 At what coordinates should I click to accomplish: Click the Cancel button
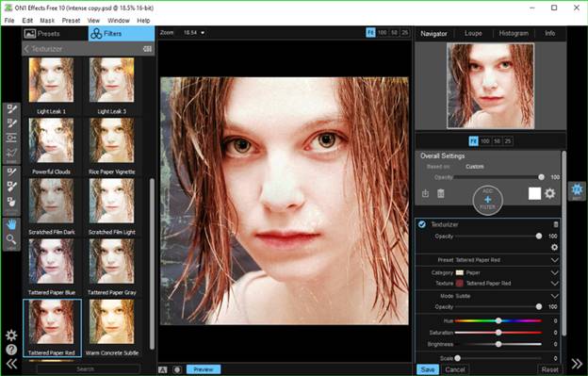tap(455, 369)
